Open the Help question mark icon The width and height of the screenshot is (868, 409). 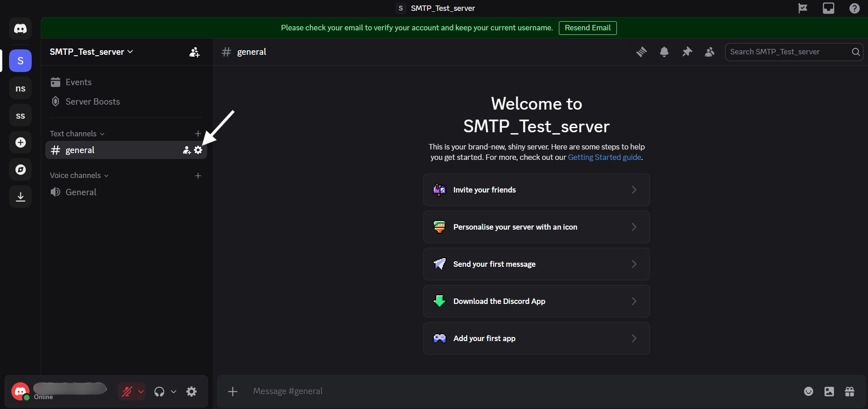tap(855, 8)
